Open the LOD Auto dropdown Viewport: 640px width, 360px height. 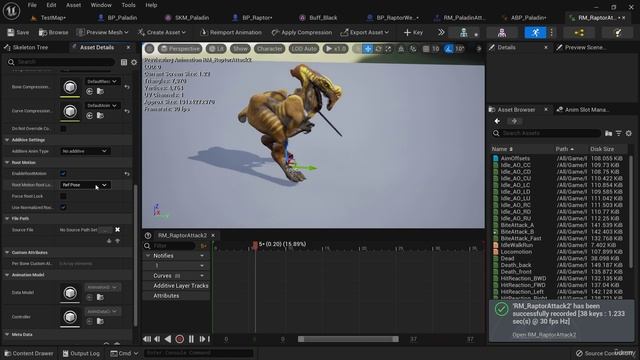pos(304,49)
